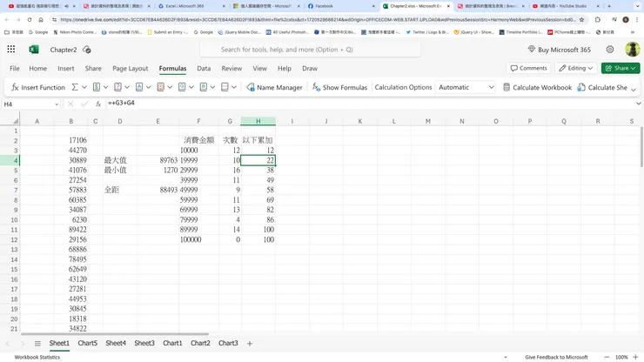Expand the More Functions dropdown arrow
Viewport: 644px width, 362px height.
pyautogui.click(x=234, y=87)
